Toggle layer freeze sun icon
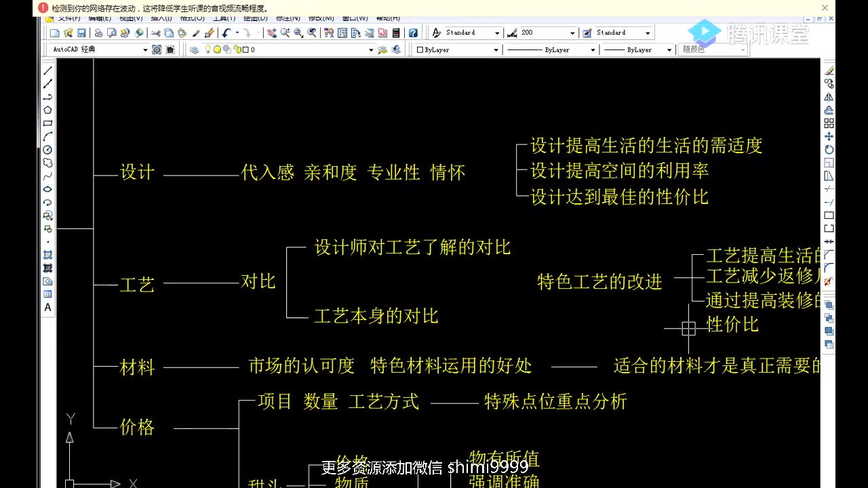 (217, 49)
